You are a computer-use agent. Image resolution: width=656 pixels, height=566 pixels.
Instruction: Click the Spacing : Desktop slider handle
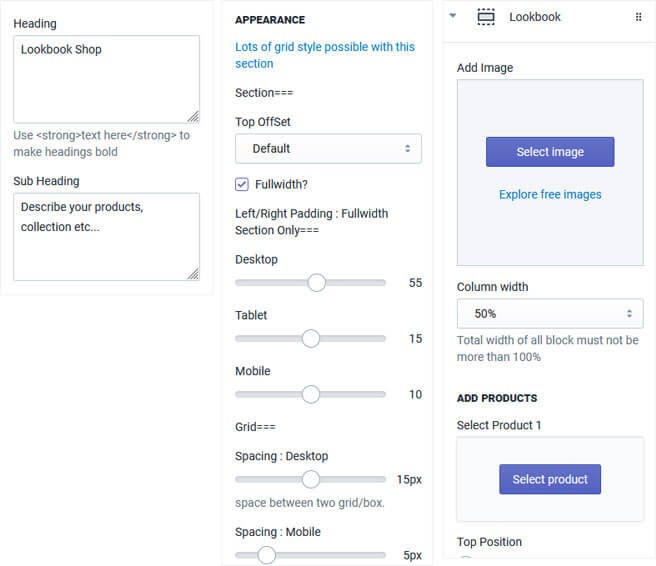point(311,480)
